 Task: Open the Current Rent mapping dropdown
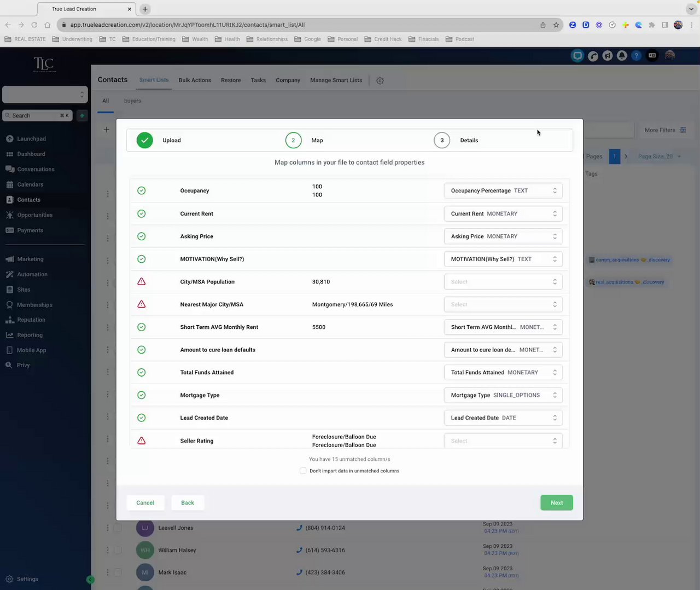[503, 214]
